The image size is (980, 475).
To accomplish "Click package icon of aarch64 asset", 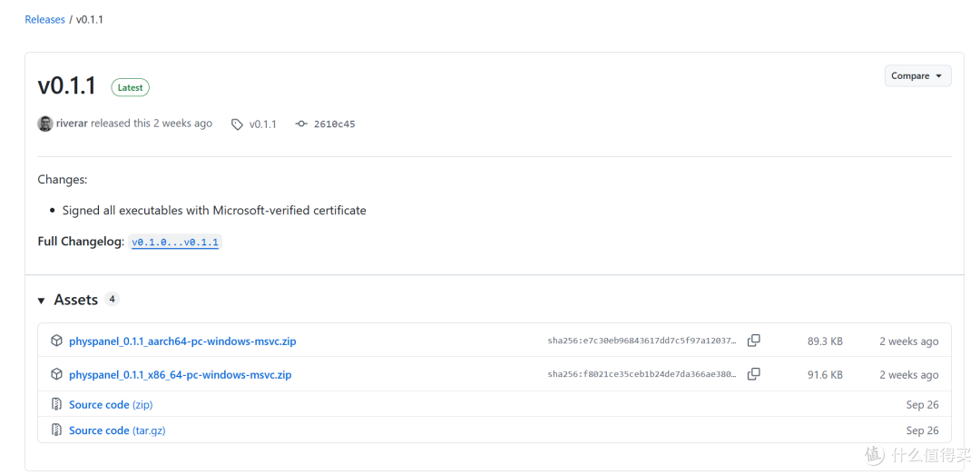I will pyautogui.click(x=56, y=341).
